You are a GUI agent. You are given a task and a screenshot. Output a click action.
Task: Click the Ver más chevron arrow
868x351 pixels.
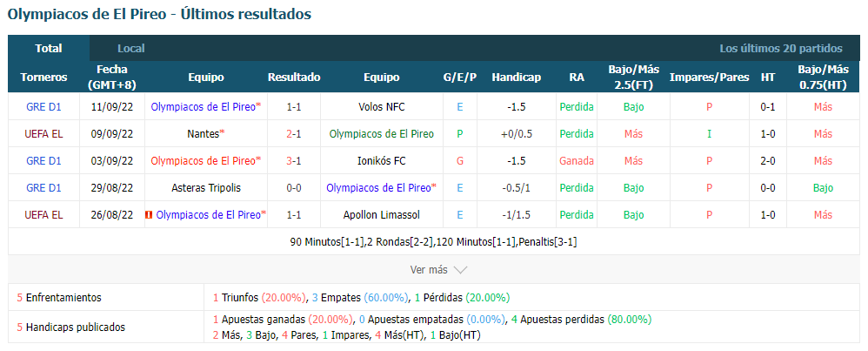(460, 270)
